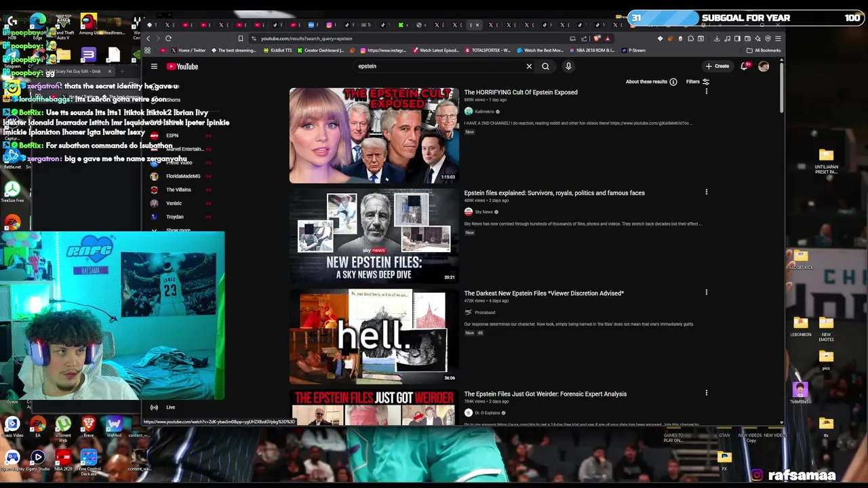868x488 pixels.
Task: Open the Creator Dashboard bookmark
Action: (x=321, y=50)
